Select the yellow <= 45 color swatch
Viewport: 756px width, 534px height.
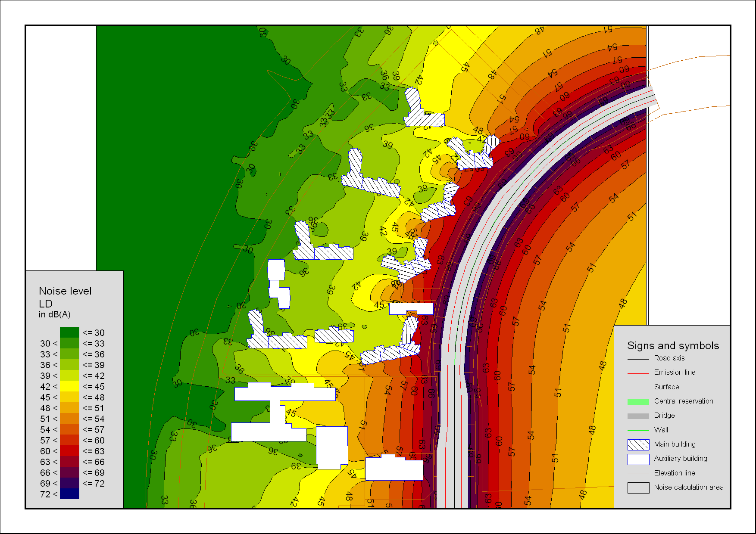coord(69,386)
